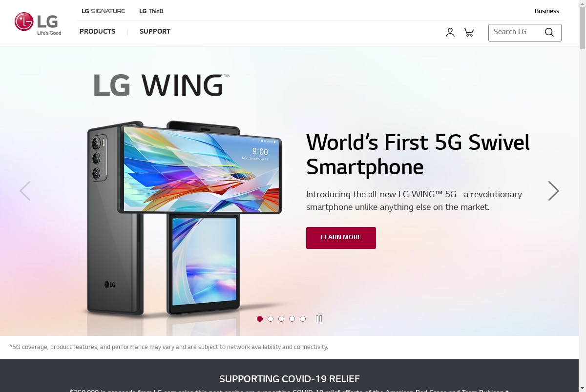Open the user account icon
The image size is (586, 392).
pyautogui.click(x=450, y=32)
